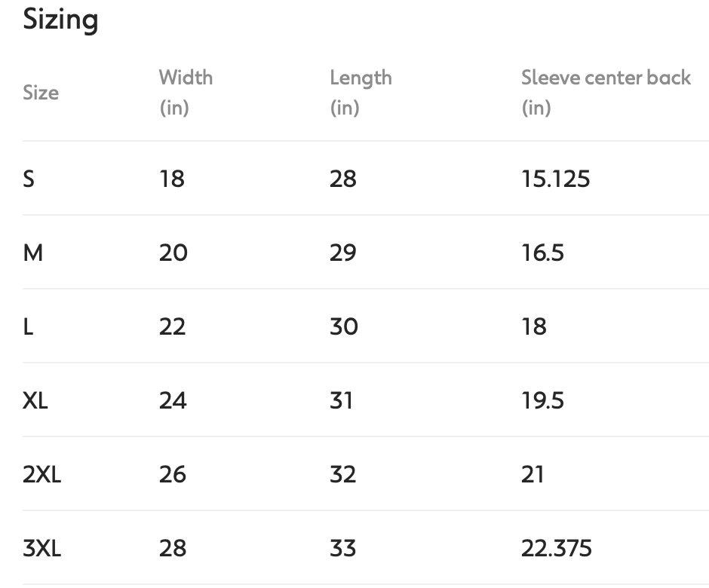Select the XL size row label
The image size is (709, 588).
[x=35, y=400]
